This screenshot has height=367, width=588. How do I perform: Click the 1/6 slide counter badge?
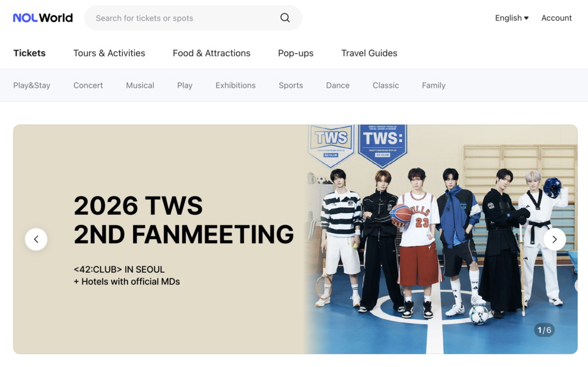(x=544, y=330)
